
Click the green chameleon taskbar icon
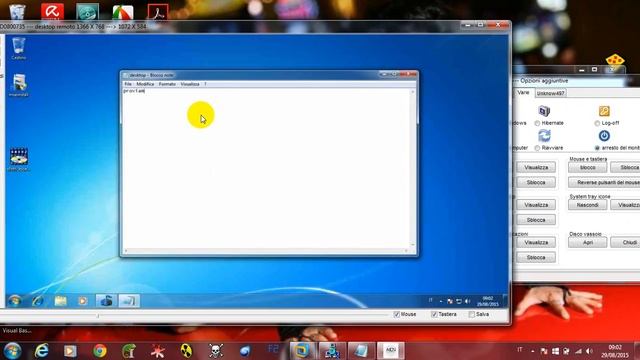click(129, 351)
